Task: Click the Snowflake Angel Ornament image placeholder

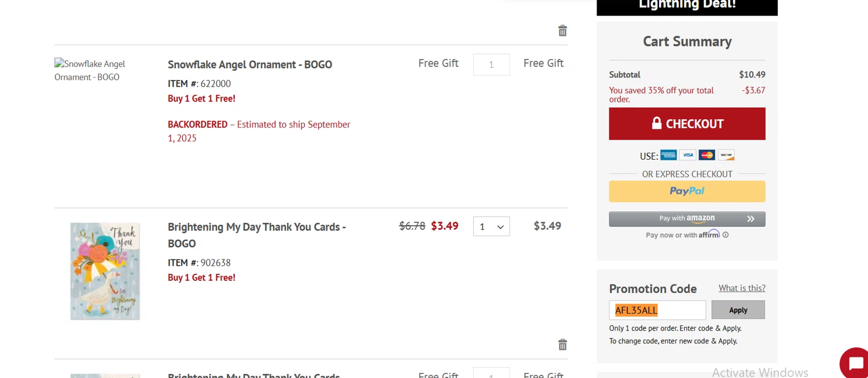Action: click(x=90, y=70)
